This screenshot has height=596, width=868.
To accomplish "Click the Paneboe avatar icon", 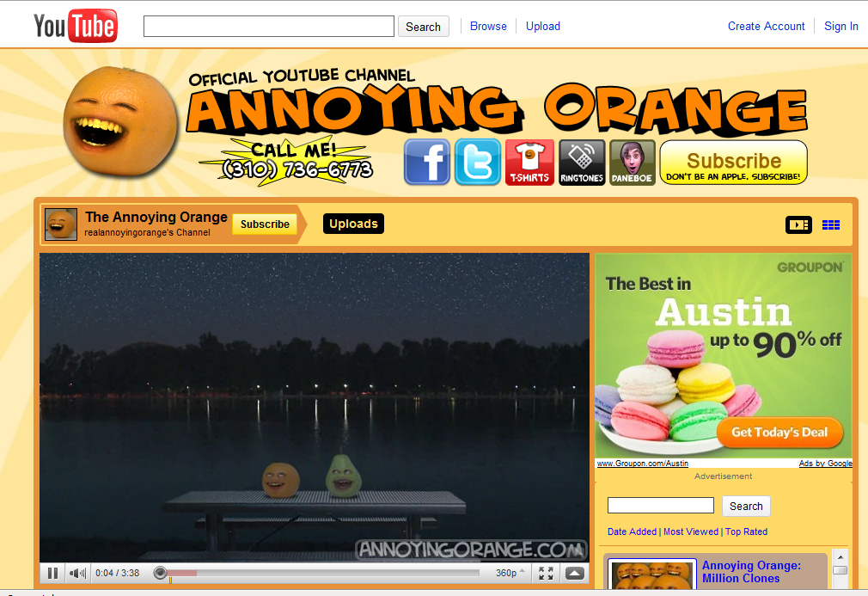I will [x=633, y=163].
